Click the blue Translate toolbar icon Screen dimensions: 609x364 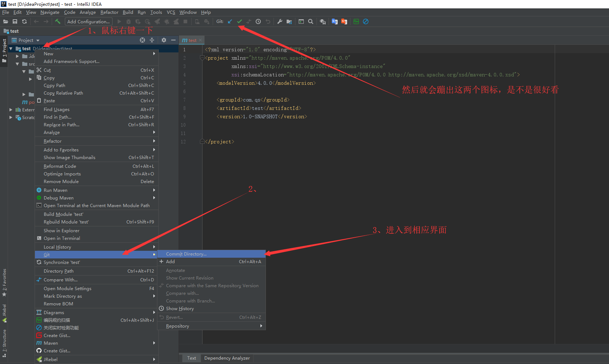[335, 21]
